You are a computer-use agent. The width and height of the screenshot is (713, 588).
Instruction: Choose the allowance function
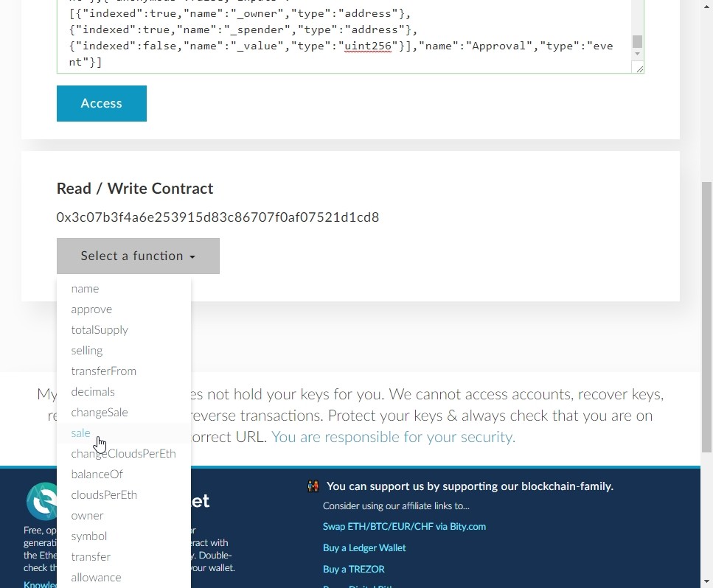coord(97,577)
